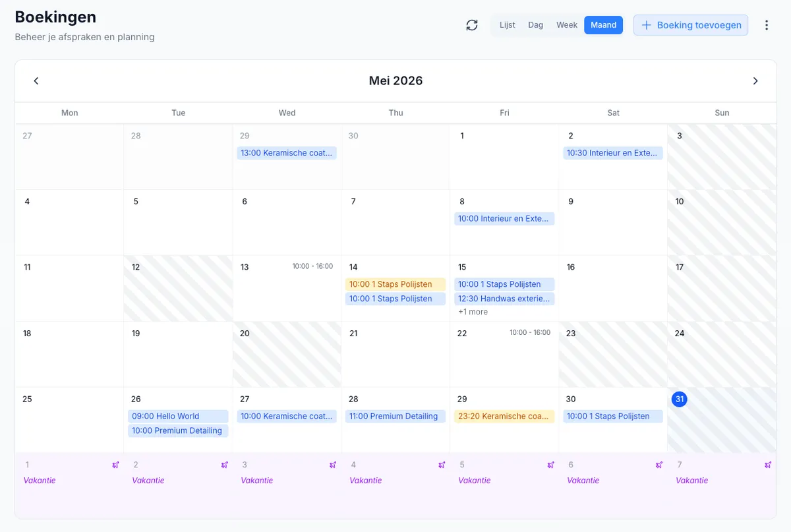Open 10:00 Interieur en Exterieur booking on May 8
This screenshot has height=532, width=791.
pyautogui.click(x=504, y=219)
